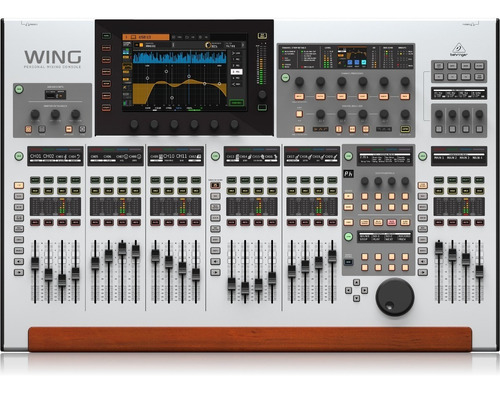The image size is (500, 394).
Task: Click the left arrow navigation key
Action: pyautogui.click(x=348, y=291)
